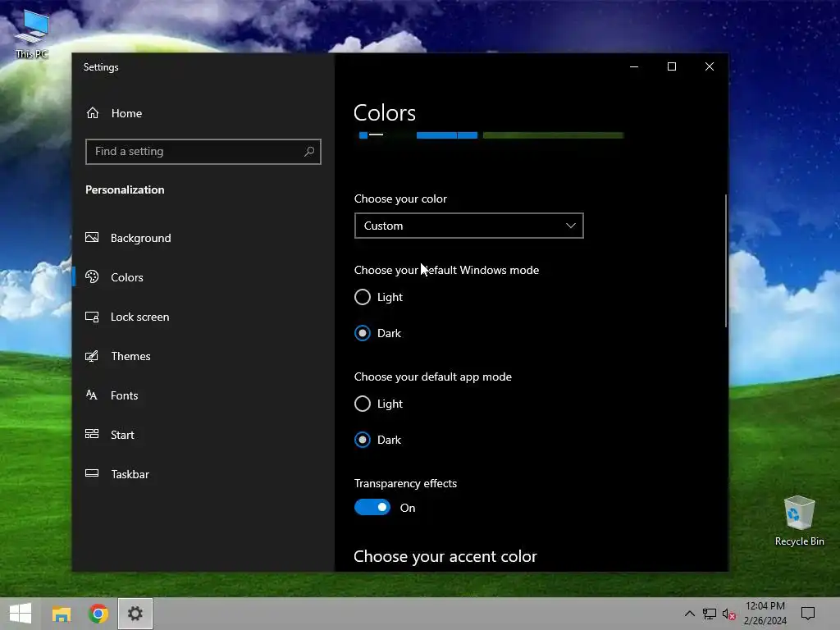
Task: Open the This PC desktop icon
Action: [x=32, y=34]
